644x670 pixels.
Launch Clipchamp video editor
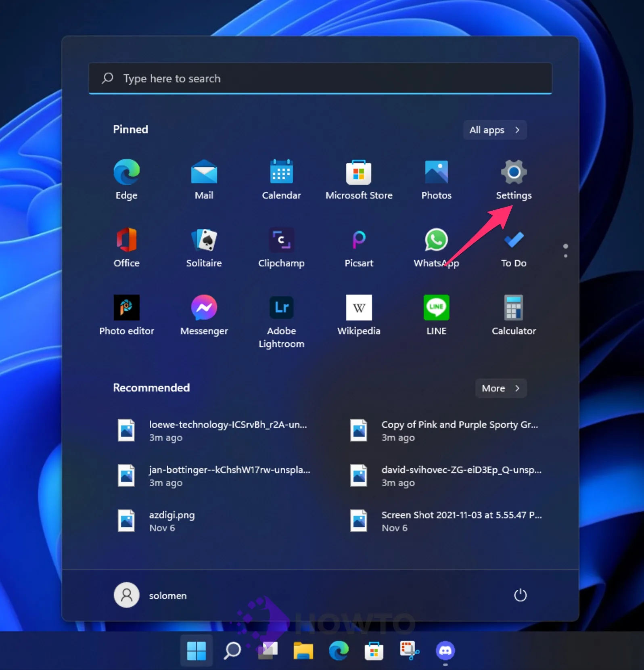coord(282,248)
